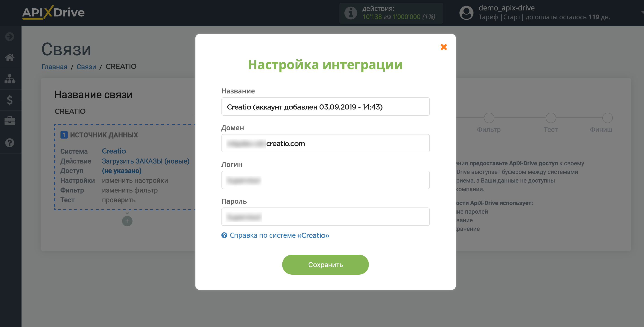Go to Главная breadcrumb link
644x327 pixels.
55,67
